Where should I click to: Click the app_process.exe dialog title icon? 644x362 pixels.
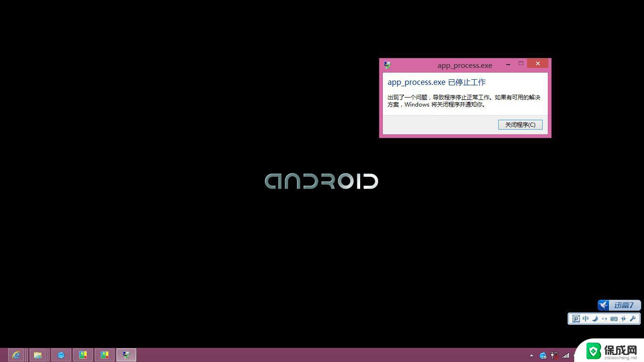click(x=388, y=65)
